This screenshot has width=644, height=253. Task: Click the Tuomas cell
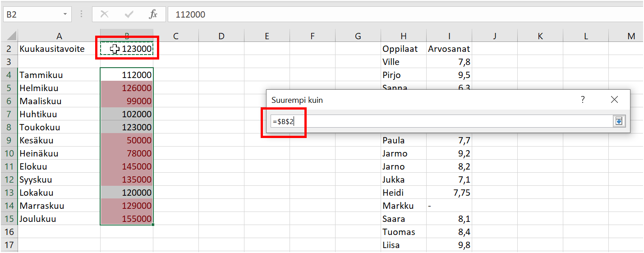(x=404, y=232)
